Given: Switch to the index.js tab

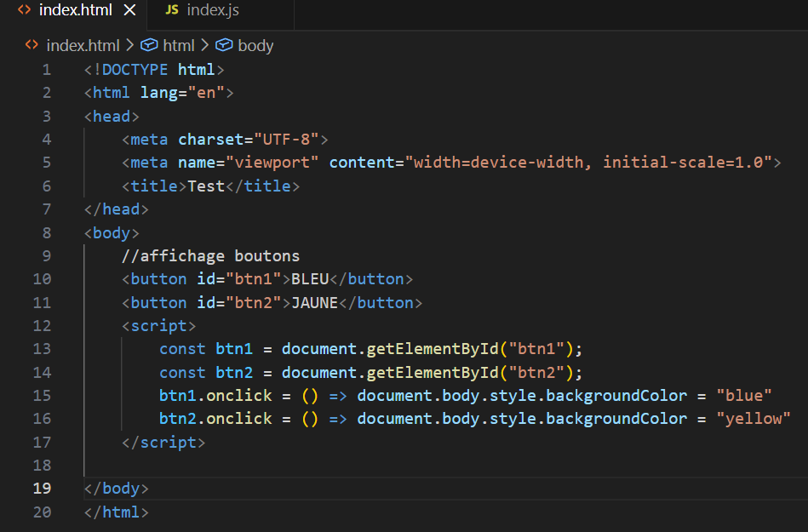Looking at the screenshot, I should tap(213, 10).
